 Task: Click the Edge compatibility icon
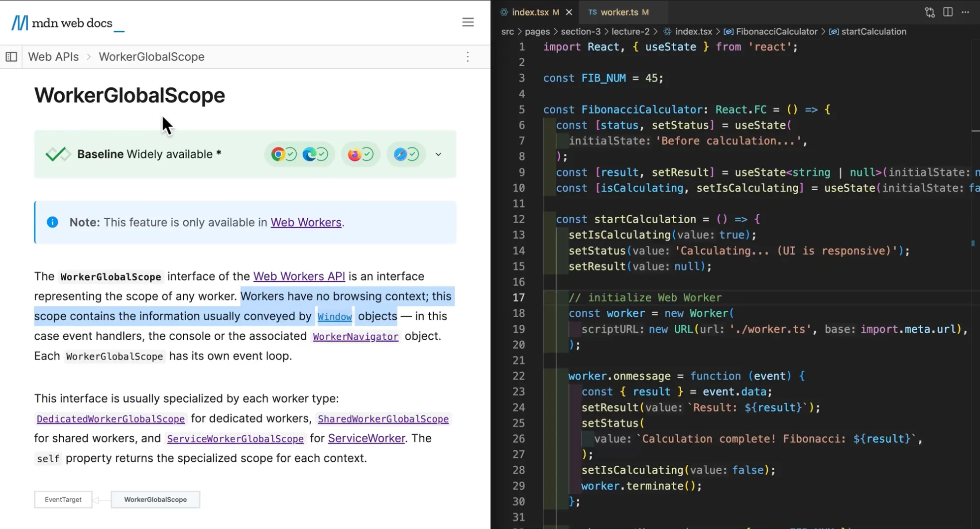[x=309, y=154]
